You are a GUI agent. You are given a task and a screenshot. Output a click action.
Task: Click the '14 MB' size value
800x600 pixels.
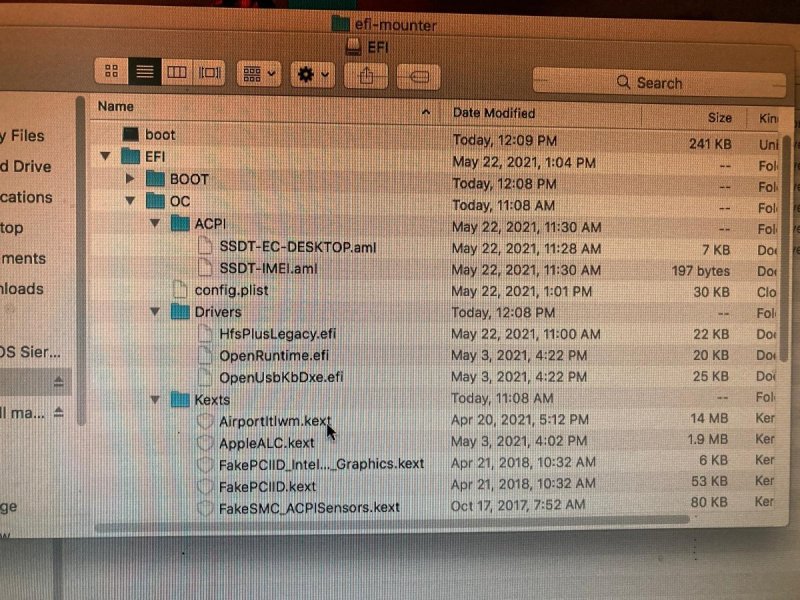point(709,418)
